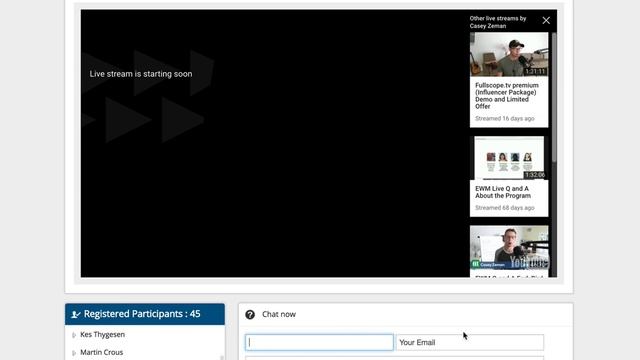Open EWM Live Q and A thumbnail
This screenshot has height=360, width=640.
point(509,158)
